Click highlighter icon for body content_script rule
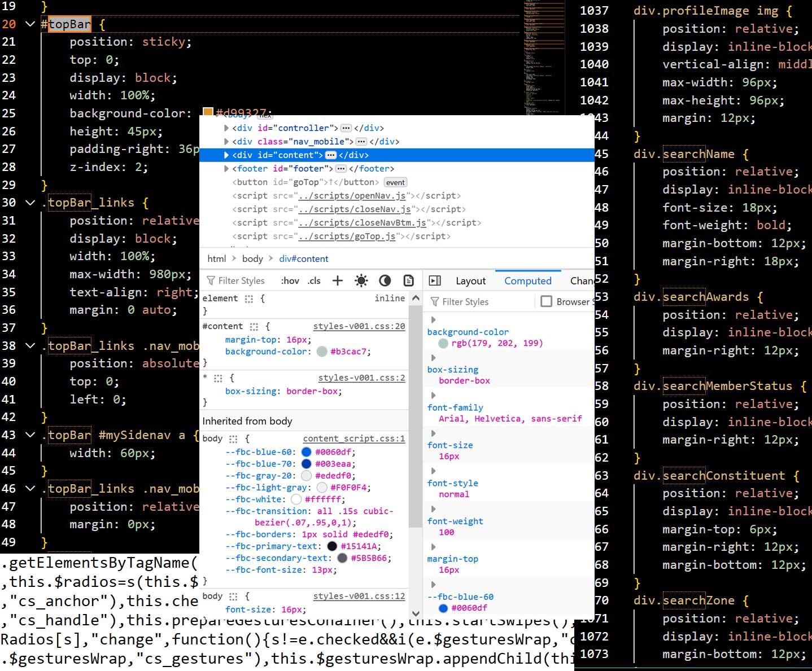This screenshot has height=671, width=812. click(233, 438)
